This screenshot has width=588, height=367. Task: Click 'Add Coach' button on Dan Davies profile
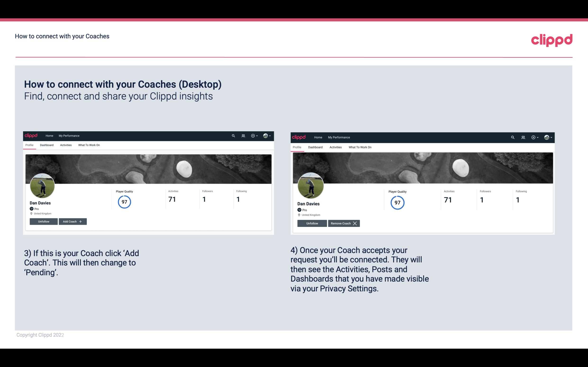[72, 221]
